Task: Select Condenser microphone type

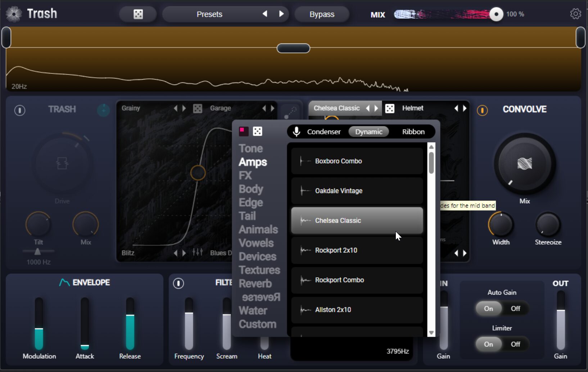Action: [x=324, y=132]
